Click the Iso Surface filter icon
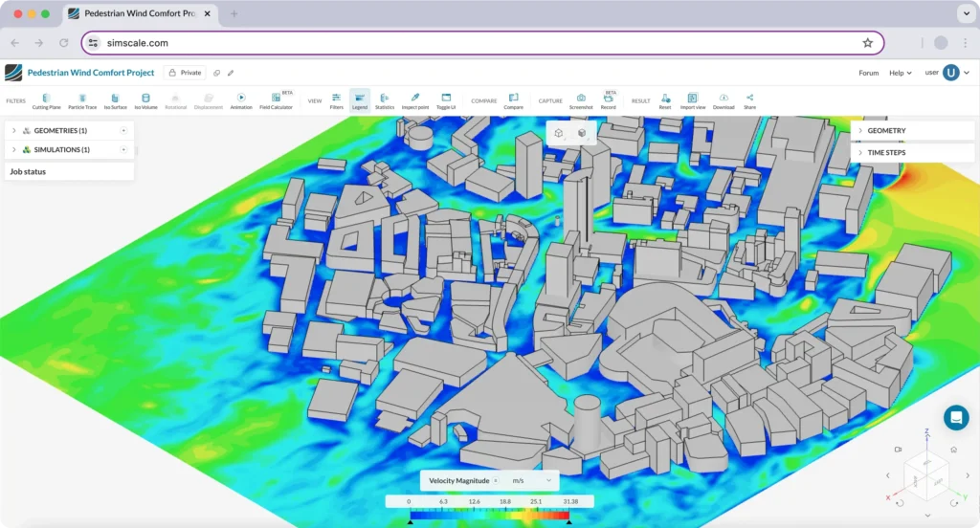 [x=116, y=100]
